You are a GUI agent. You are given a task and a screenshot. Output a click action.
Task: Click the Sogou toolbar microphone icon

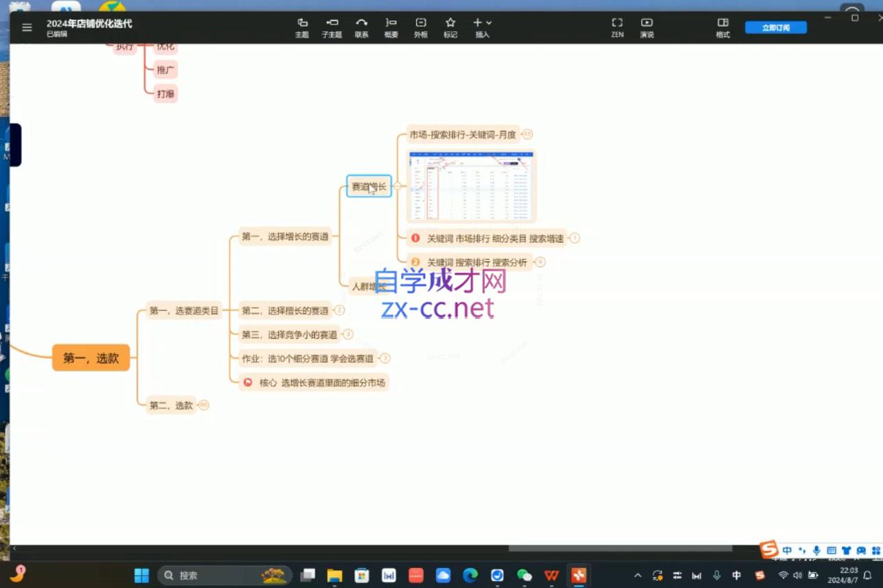pyautogui.click(x=816, y=550)
